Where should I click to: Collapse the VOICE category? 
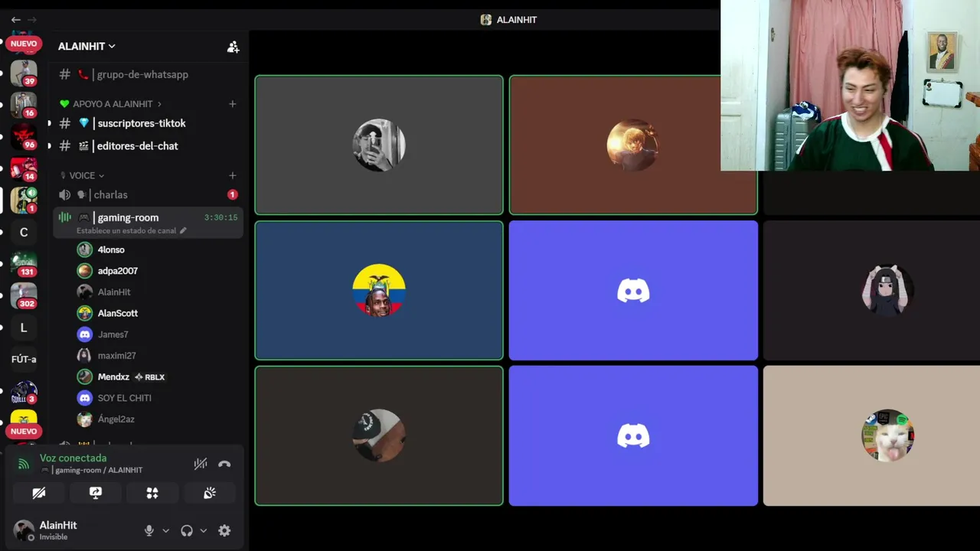coord(82,175)
